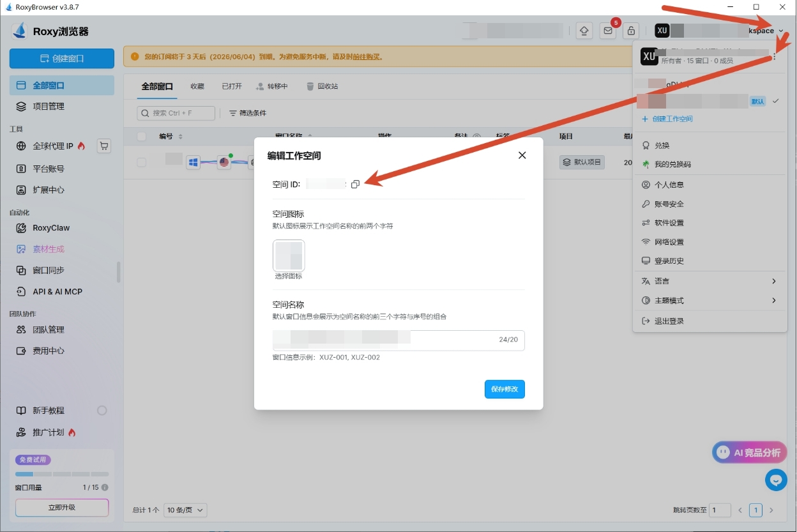Viewport: 797px width, 532px height.
Task: Open 推广计划 in the sidebar
Action: 62,432
